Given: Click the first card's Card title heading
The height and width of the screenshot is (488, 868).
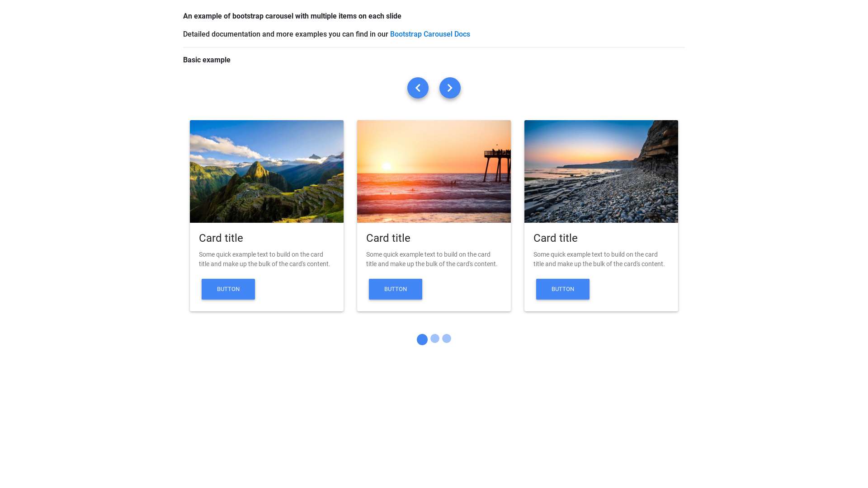Looking at the screenshot, I should pyautogui.click(x=221, y=238).
